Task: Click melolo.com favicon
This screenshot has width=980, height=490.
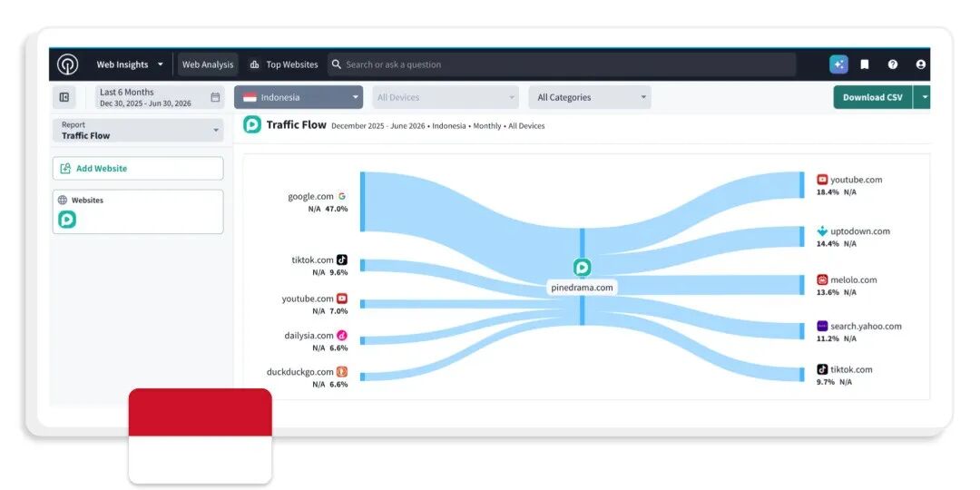Action: click(822, 280)
